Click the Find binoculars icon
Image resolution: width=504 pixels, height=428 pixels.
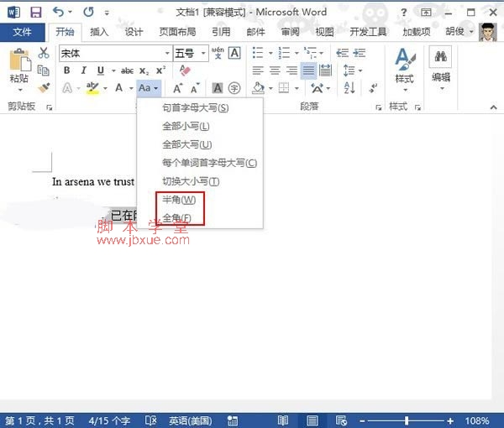[441, 57]
